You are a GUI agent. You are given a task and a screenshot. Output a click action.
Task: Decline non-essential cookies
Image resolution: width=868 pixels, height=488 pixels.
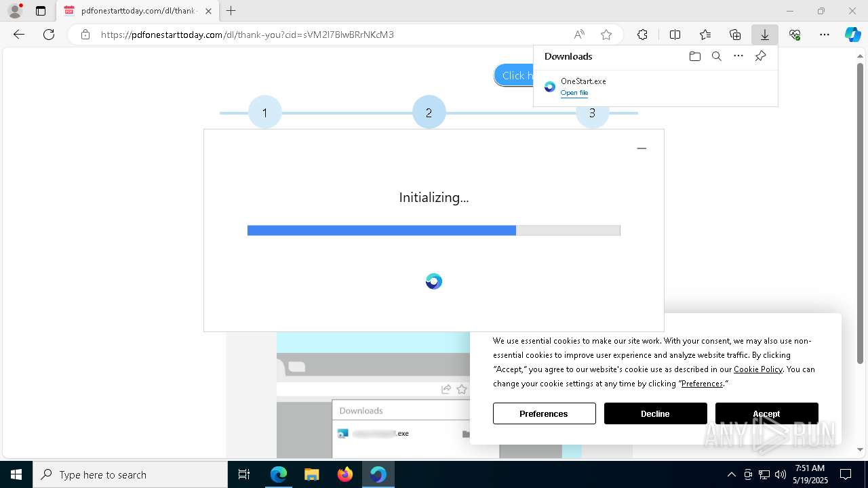[x=655, y=413]
